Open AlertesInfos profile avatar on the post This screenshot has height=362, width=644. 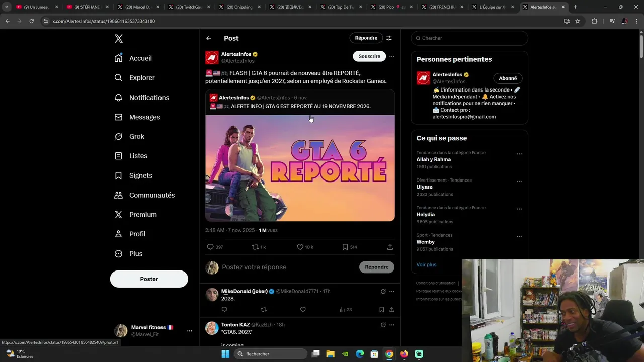pos(212,57)
